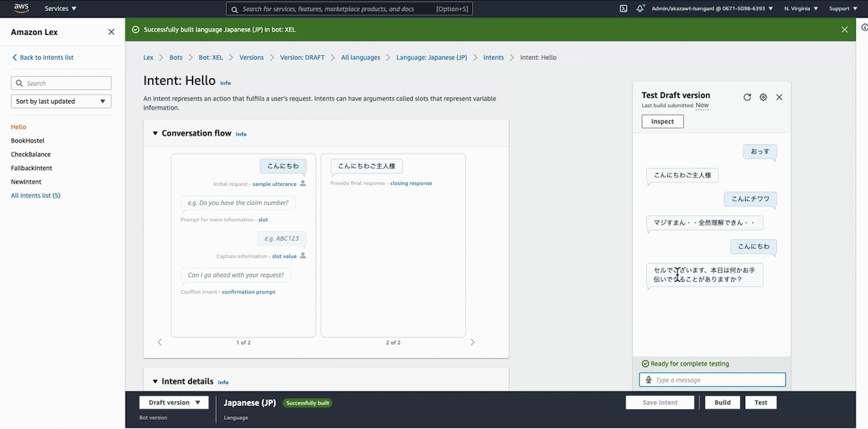The width and height of the screenshot is (868, 429).
Task: Select the Hello intent in sidebar
Action: (19, 127)
